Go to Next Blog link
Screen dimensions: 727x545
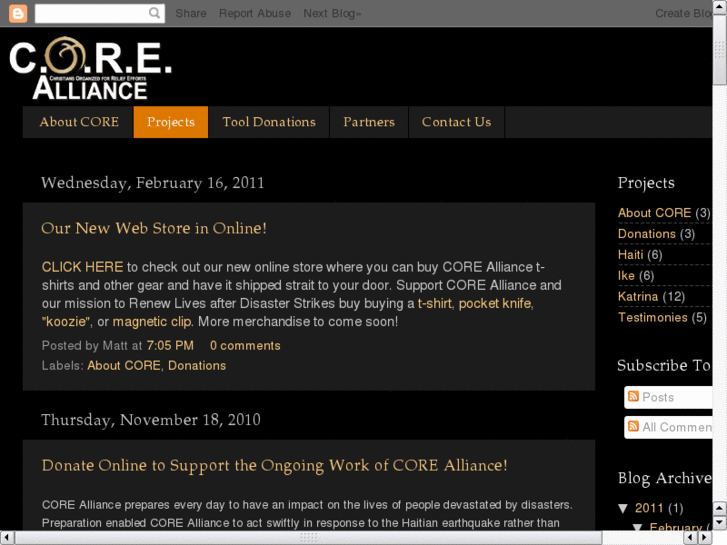(332, 13)
